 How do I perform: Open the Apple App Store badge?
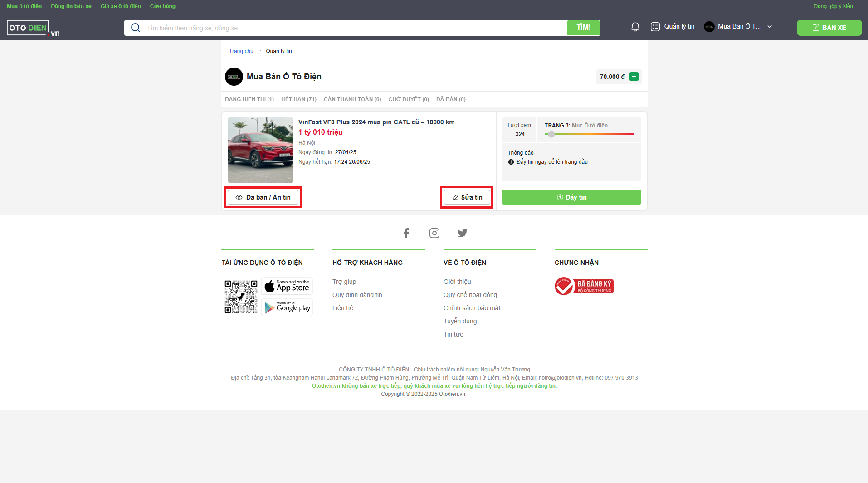287,286
